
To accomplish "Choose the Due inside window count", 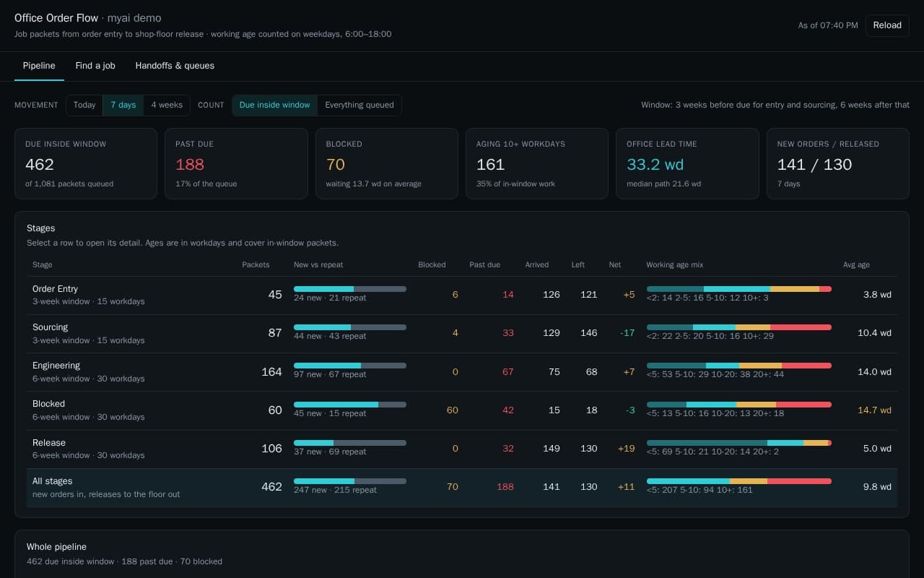I will (x=275, y=105).
